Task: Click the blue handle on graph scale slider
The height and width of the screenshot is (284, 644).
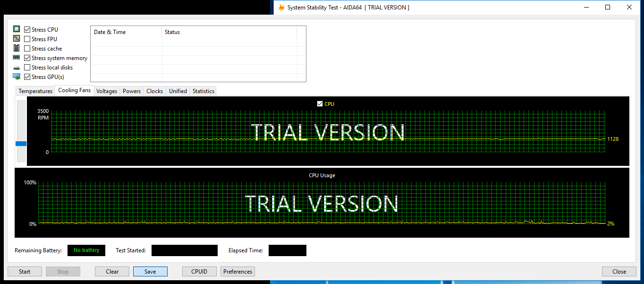Action: pos(21,144)
